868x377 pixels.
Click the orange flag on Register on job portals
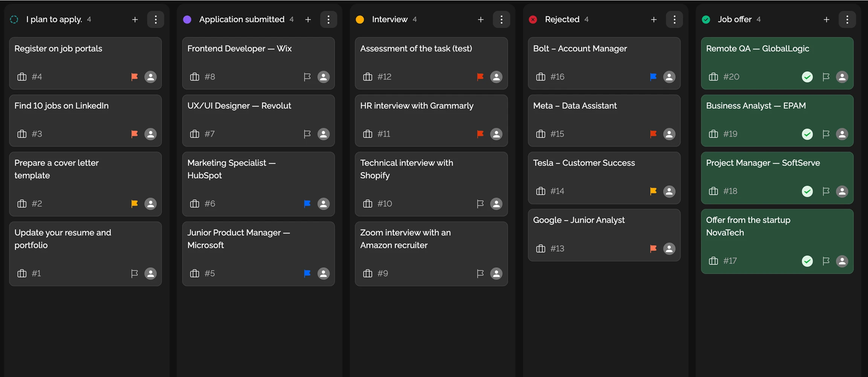[134, 77]
